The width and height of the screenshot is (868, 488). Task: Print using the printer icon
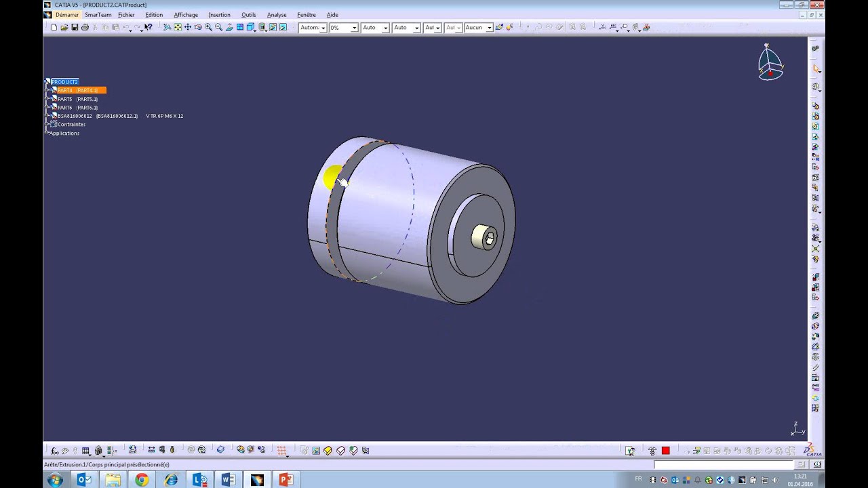[x=85, y=27]
